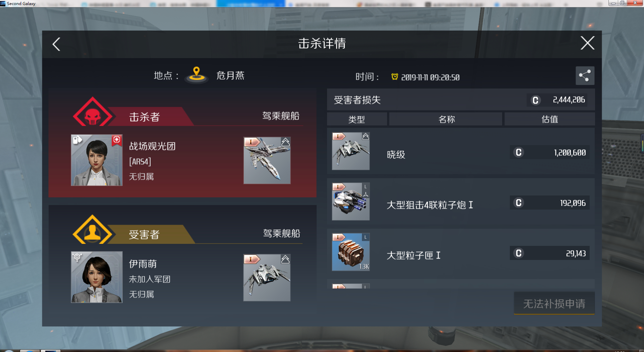Select the large particle ammo box icon
Image resolution: width=644 pixels, height=352 pixels.
point(351,252)
